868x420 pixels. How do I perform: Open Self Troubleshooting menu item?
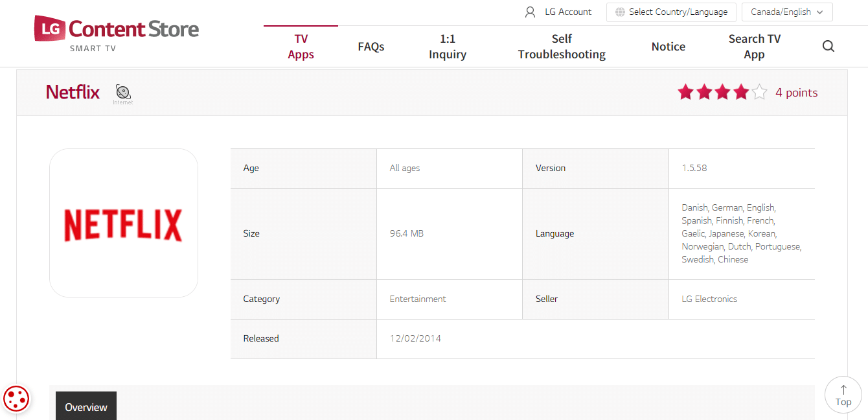(x=562, y=47)
